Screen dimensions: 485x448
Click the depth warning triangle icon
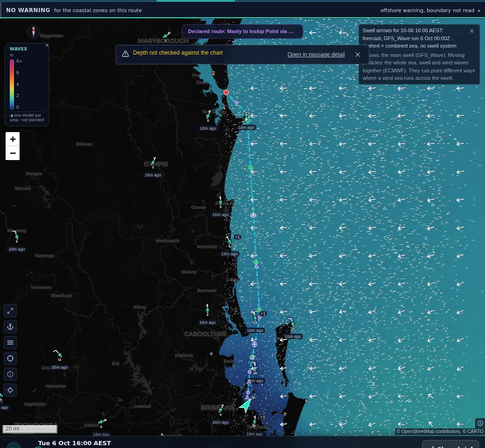coord(125,54)
